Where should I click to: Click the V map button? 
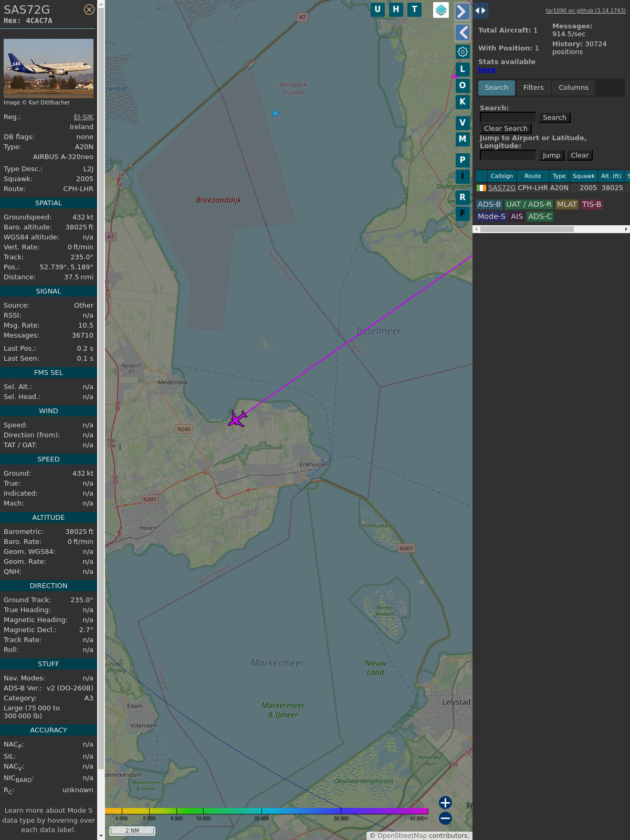click(x=463, y=122)
